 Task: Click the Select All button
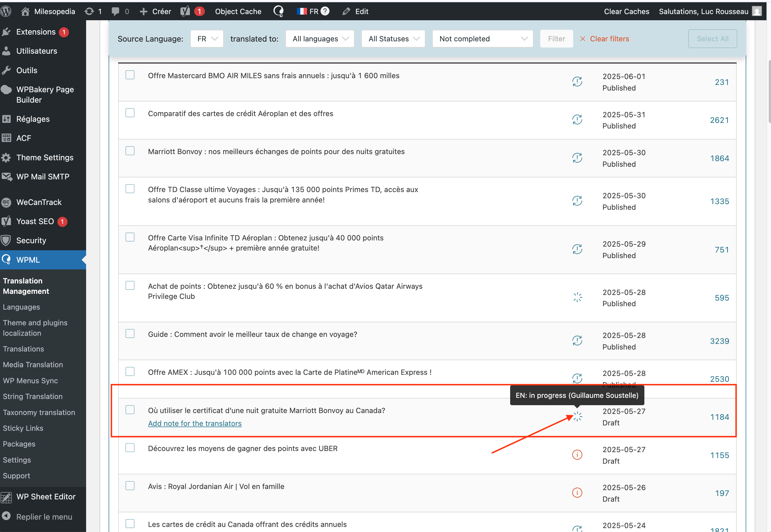coord(713,39)
